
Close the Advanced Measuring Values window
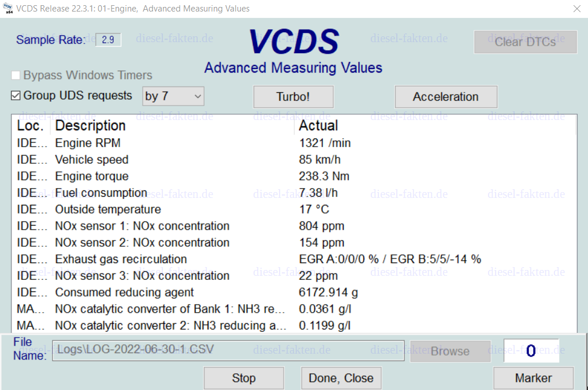coord(577,9)
